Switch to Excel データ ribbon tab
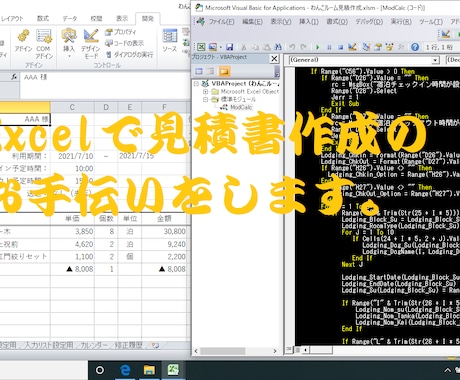Image resolution: width=460 pixels, height=380 pixels. (x=70, y=19)
